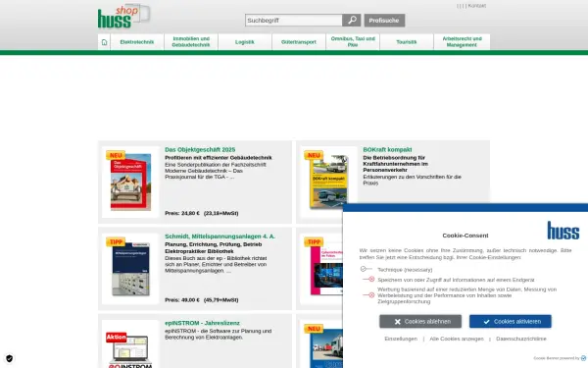Click Cookie Banner powered by text
Image resolution: width=588 pixels, height=368 pixels.
click(x=556, y=358)
